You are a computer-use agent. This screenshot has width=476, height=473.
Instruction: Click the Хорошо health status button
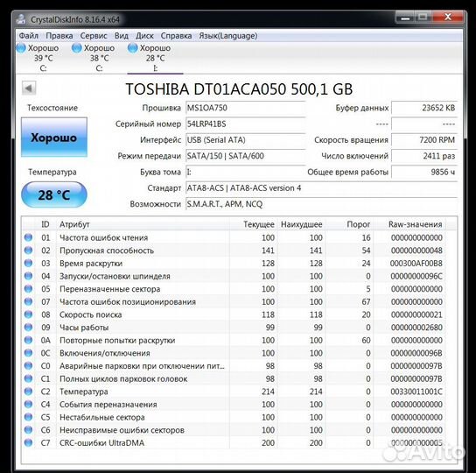(54, 138)
